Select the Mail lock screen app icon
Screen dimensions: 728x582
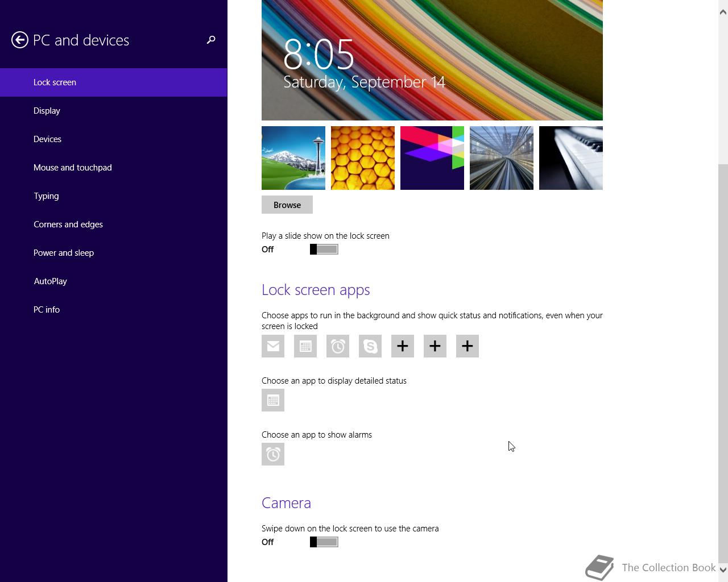click(273, 346)
